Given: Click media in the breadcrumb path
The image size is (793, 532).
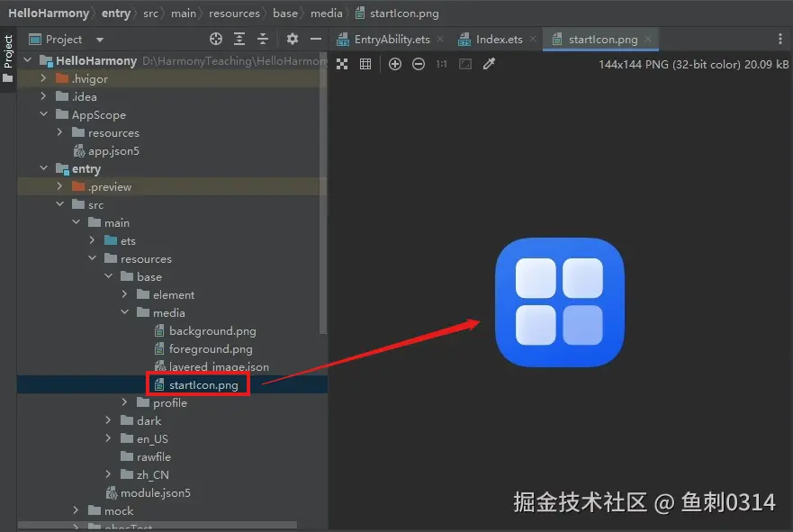Looking at the screenshot, I should click(x=326, y=14).
